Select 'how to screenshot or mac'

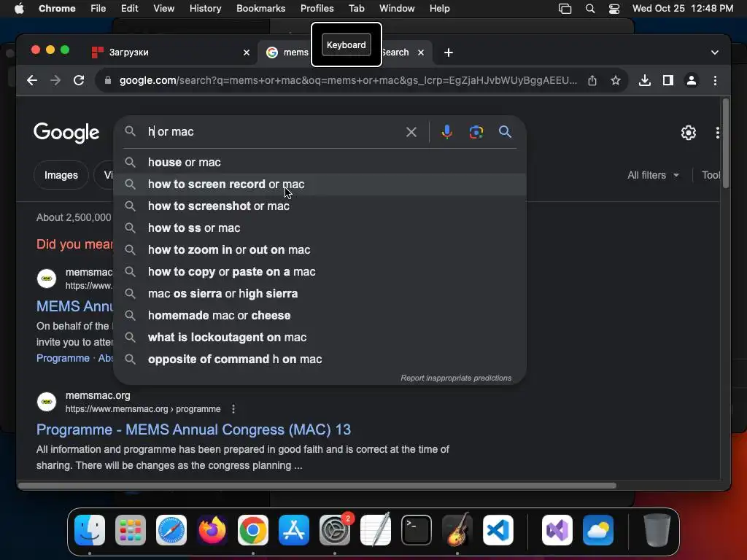(x=320, y=206)
